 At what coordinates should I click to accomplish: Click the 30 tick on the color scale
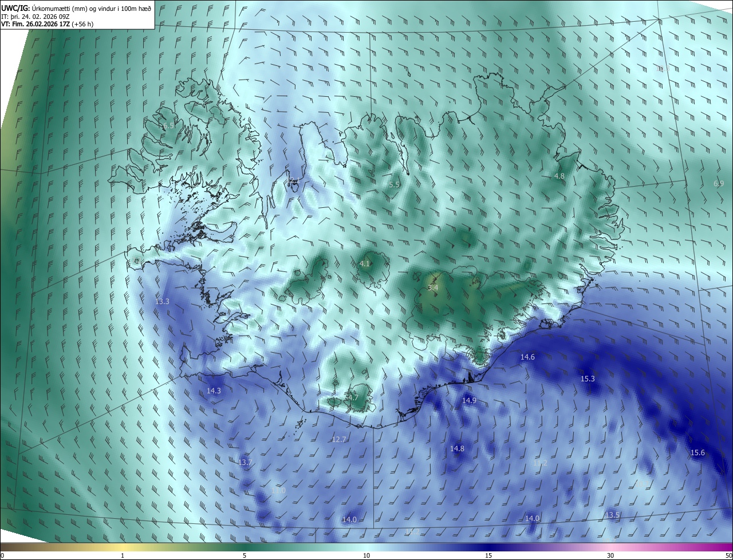610,555
